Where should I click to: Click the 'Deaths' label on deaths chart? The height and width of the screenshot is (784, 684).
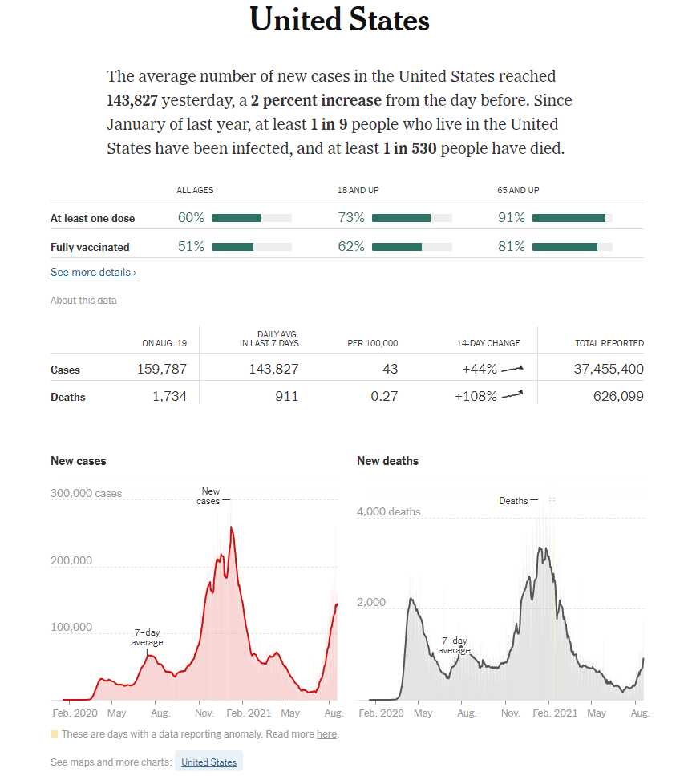coord(513,501)
